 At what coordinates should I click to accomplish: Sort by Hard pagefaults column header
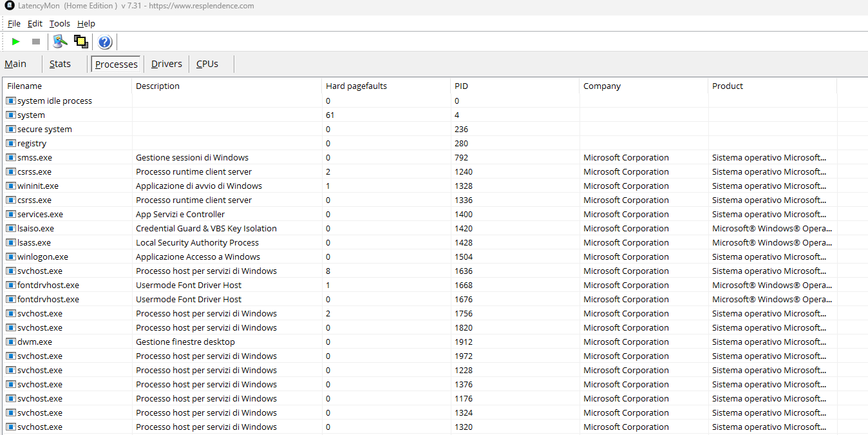[356, 86]
